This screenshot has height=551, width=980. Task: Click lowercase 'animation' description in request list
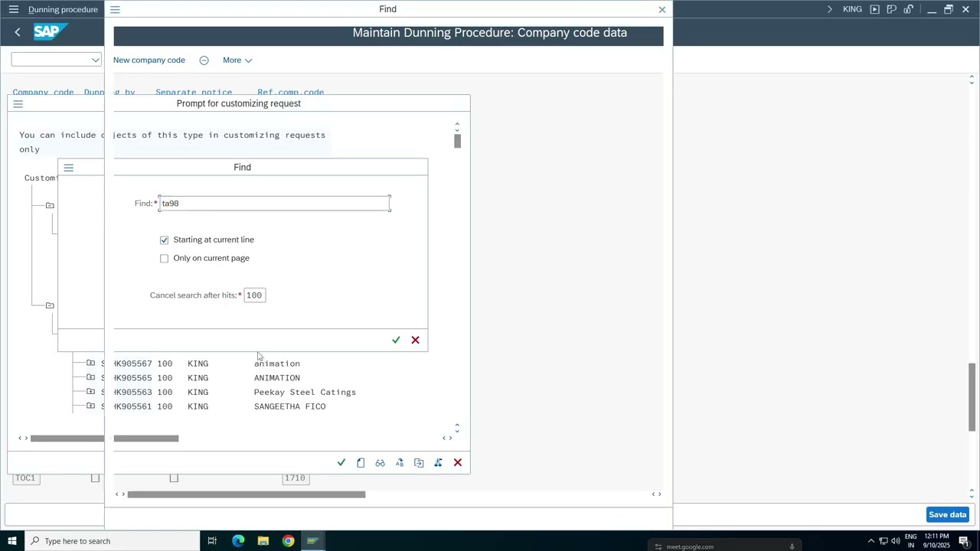click(x=277, y=364)
